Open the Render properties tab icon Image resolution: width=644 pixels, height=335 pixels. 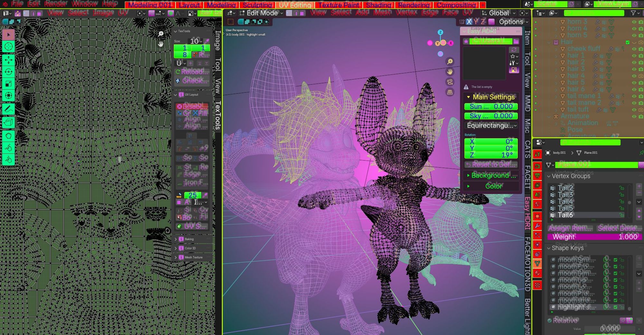(x=537, y=166)
